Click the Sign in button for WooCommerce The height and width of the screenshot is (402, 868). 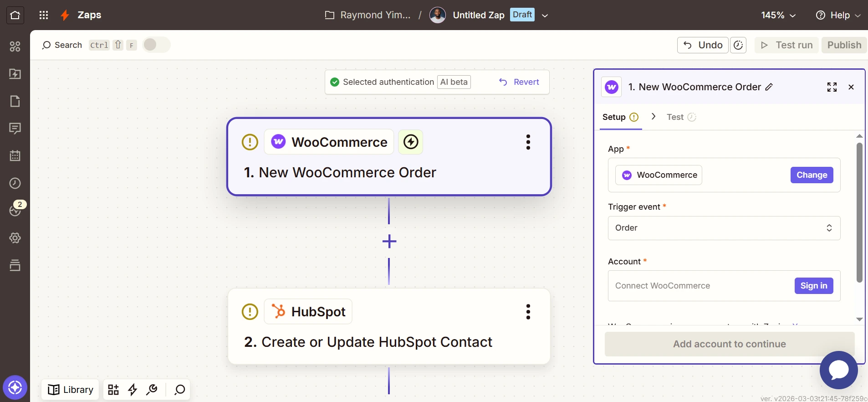(x=813, y=286)
